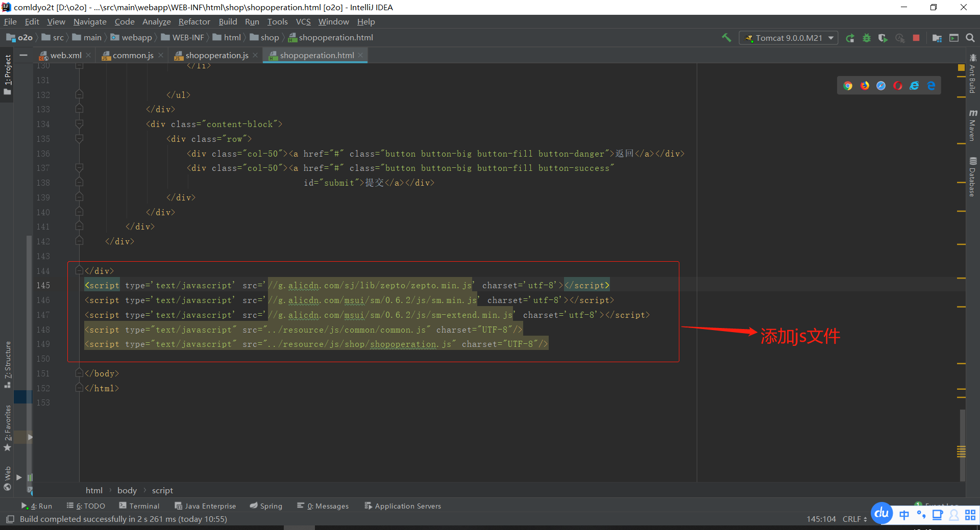Open page in Safari browser icon

(881, 86)
